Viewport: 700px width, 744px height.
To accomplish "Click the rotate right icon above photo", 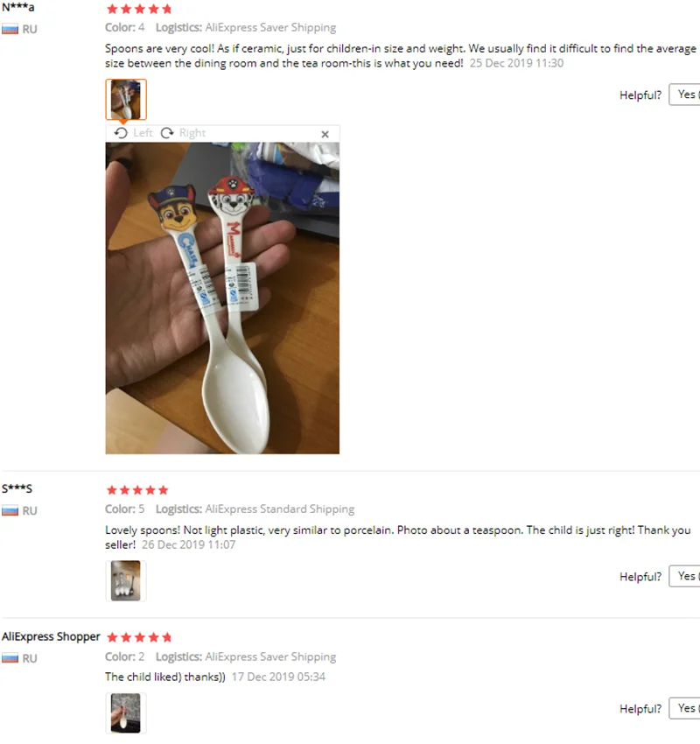I will [167, 133].
